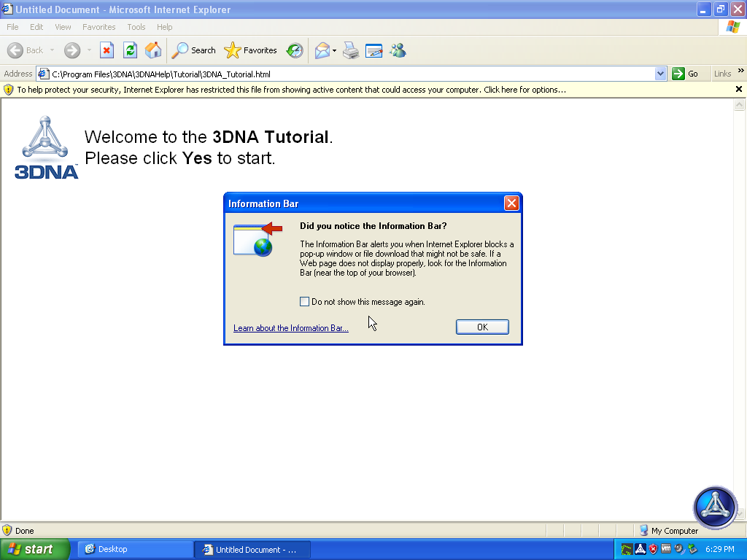Open the Messenger people icon
747x560 pixels.
(x=398, y=50)
